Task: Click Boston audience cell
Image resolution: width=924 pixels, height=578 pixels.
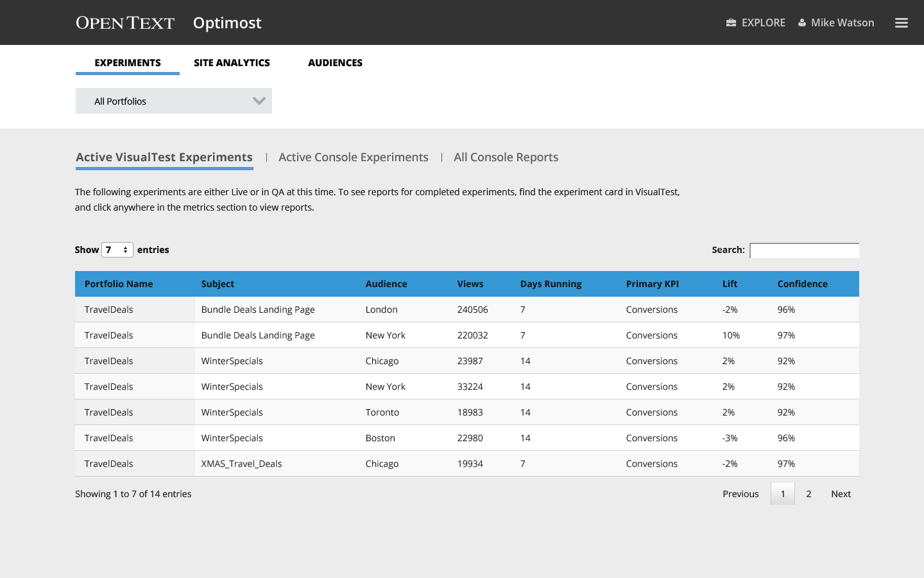Action: [381, 438]
